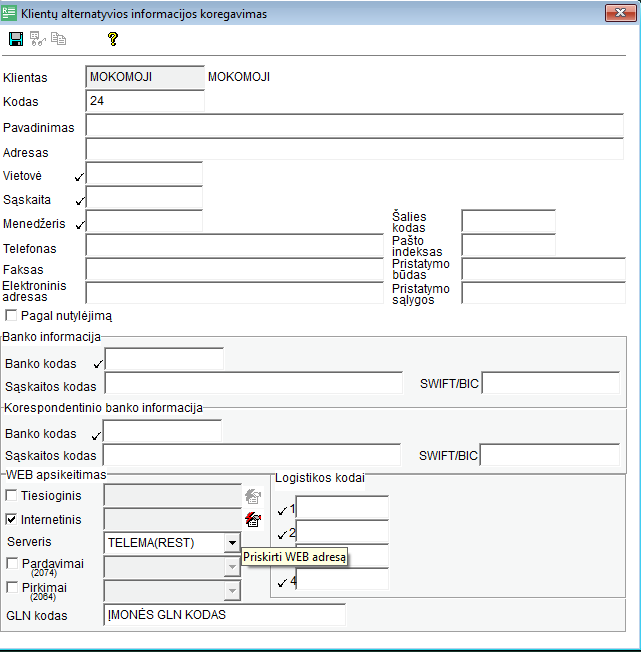Click the Save floppy disk icon
The height and width of the screenshot is (652, 641).
pos(16,39)
